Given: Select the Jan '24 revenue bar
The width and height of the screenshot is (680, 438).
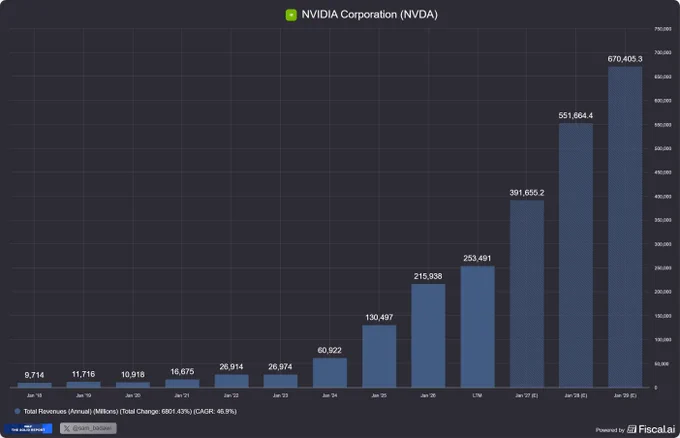Looking at the screenshot, I should (x=330, y=373).
